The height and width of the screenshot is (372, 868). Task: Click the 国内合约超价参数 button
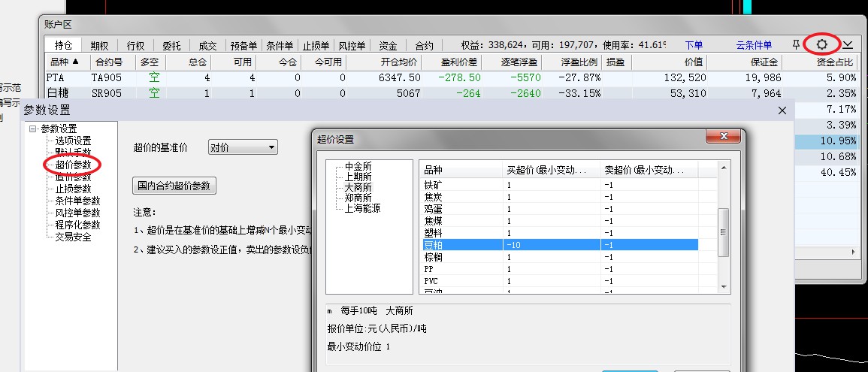(x=174, y=185)
